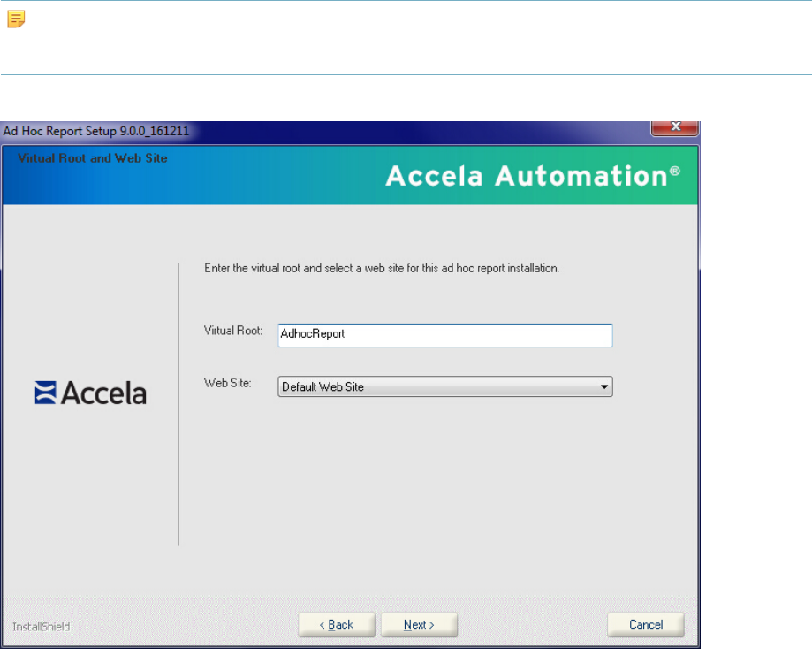812x649 pixels.
Task: Close the Ad Hoc Report Setup window
Action: tap(675, 127)
